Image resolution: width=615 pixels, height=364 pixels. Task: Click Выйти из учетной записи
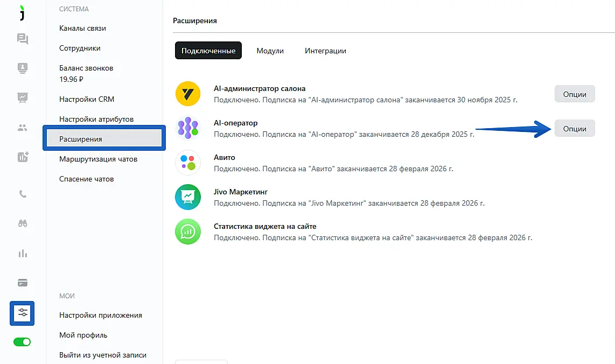click(x=103, y=355)
